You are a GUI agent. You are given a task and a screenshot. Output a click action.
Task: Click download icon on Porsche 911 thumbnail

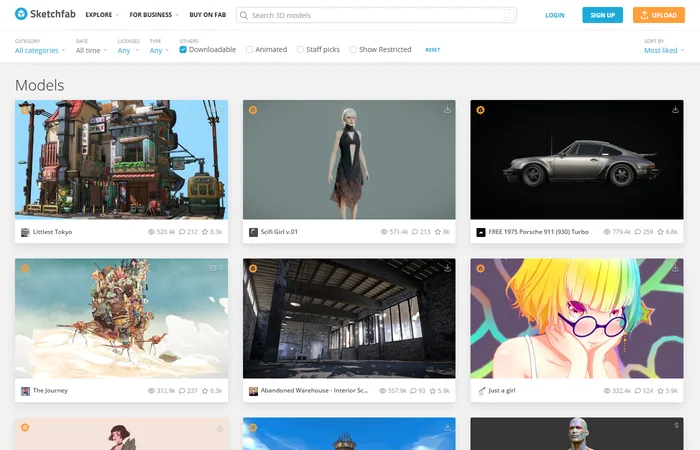[675, 109]
